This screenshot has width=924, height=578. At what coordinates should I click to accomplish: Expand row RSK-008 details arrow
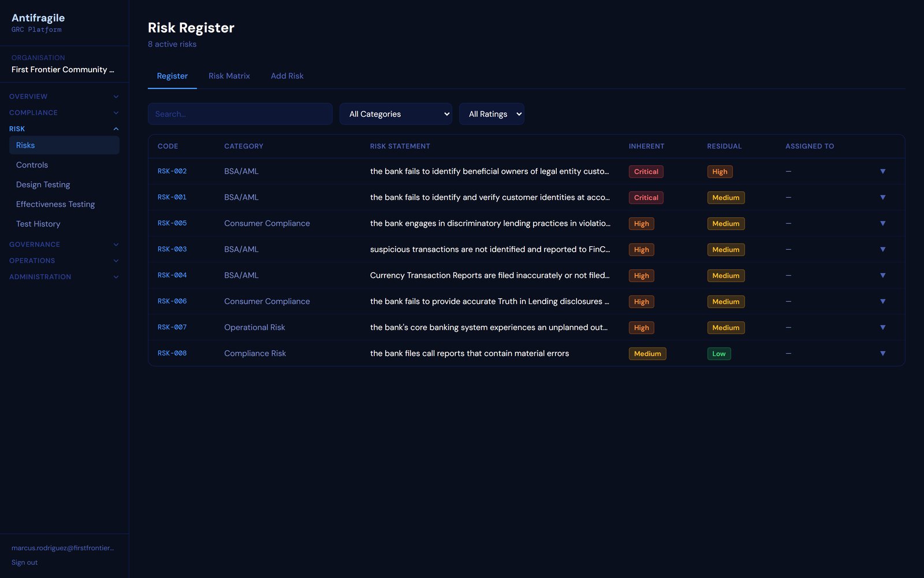pos(882,353)
